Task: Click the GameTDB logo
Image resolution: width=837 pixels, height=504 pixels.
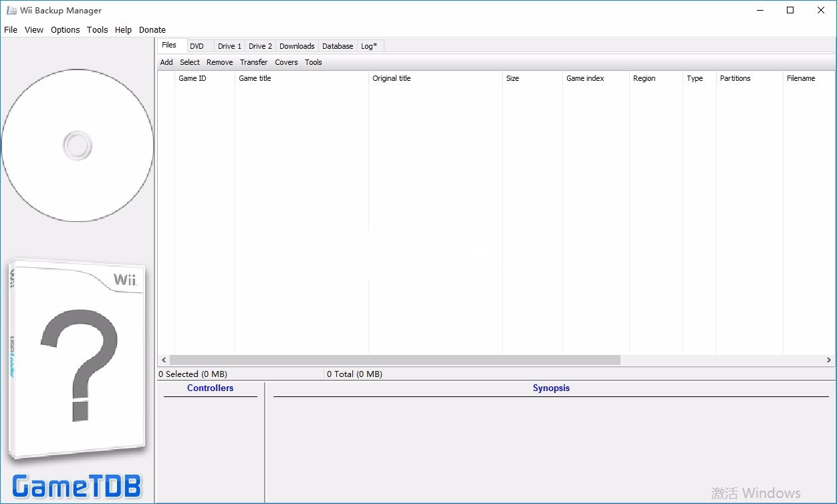Action: pos(77,486)
